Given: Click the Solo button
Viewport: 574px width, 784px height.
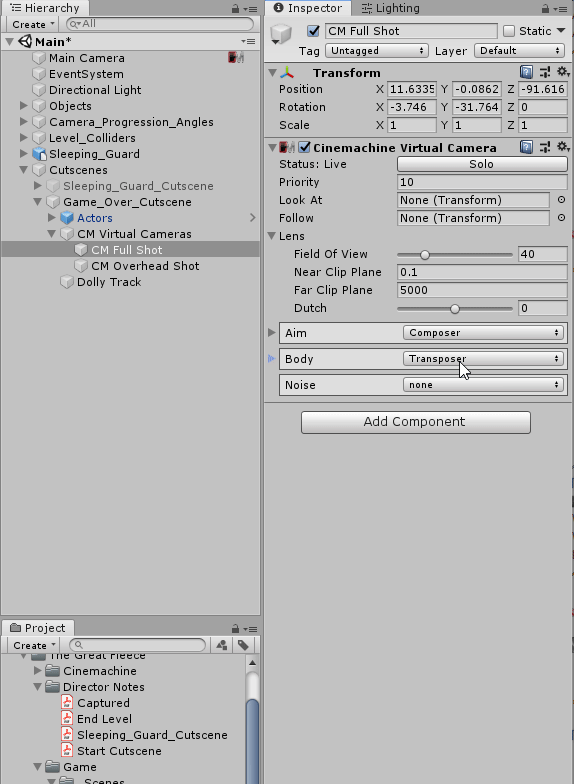Looking at the screenshot, I should 482,164.
